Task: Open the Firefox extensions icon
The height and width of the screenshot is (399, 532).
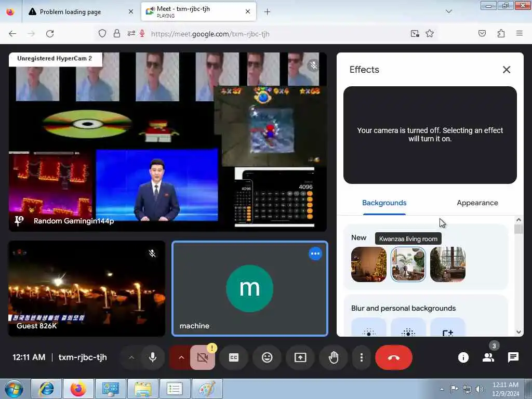Action: click(x=501, y=34)
